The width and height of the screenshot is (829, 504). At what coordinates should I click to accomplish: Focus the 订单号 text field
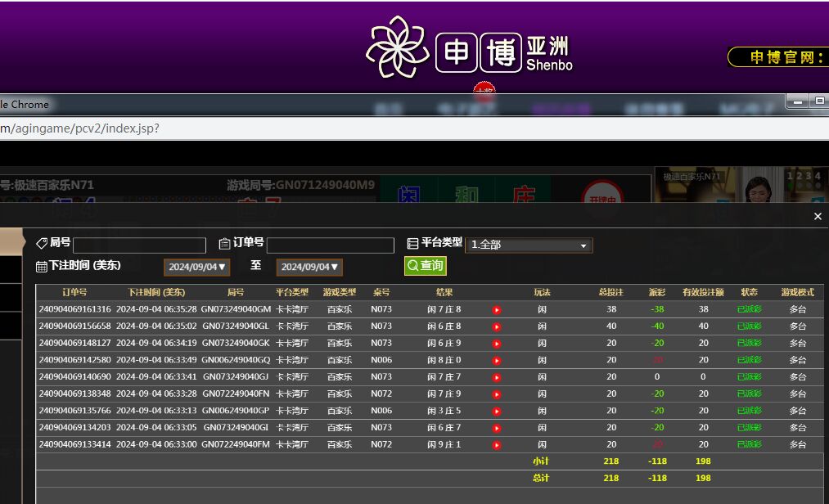tap(330, 245)
